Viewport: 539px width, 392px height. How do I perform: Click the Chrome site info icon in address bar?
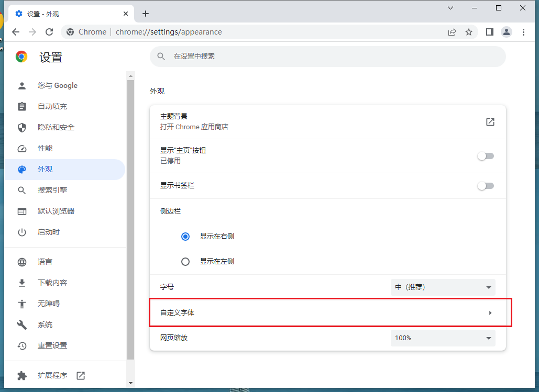coord(70,32)
